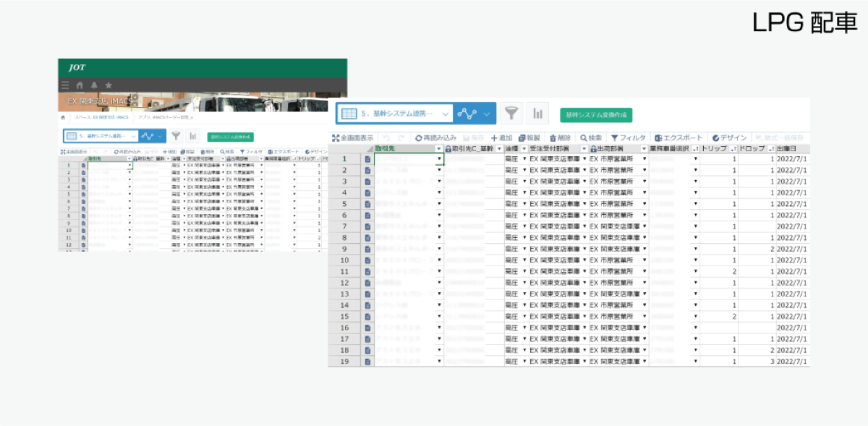Open the row 1 record icon in the enlarged table
This screenshot has height=426, width=868.
point(367,159)
